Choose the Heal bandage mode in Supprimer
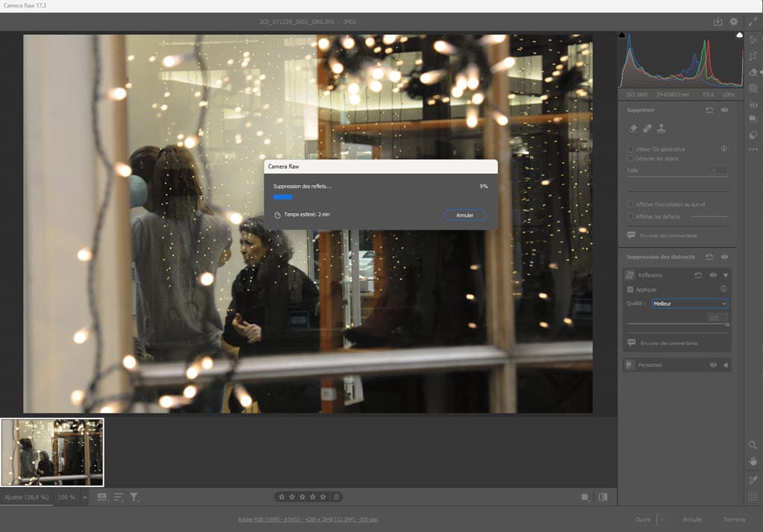Viewport: 763px width, 532px height. tap(647, 128)
